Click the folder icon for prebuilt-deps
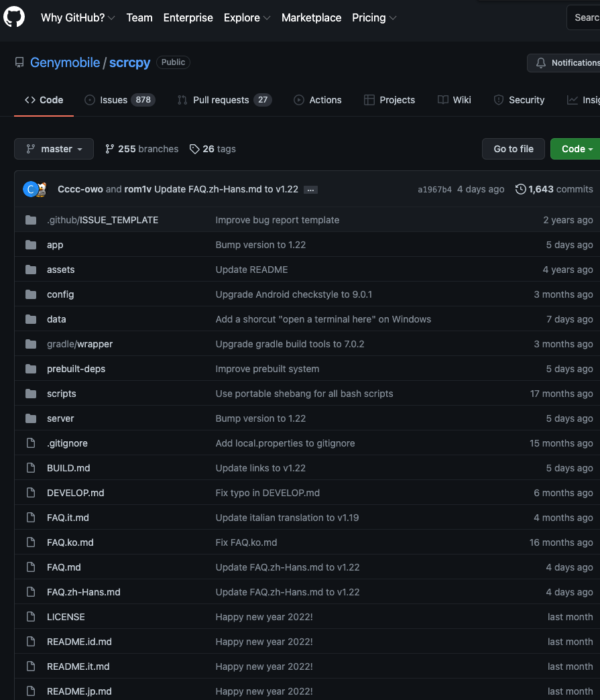The height and width of the screenshot is (700, 600). coord(31,369)
